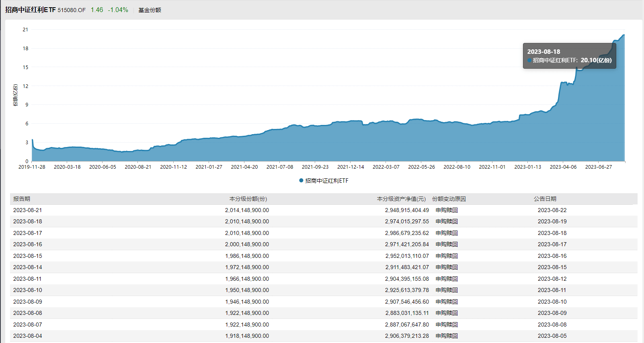The width and height of the screenshot is (644, 343).
Task: Select the 2023-08-21 report row
Action: point(27,210)
